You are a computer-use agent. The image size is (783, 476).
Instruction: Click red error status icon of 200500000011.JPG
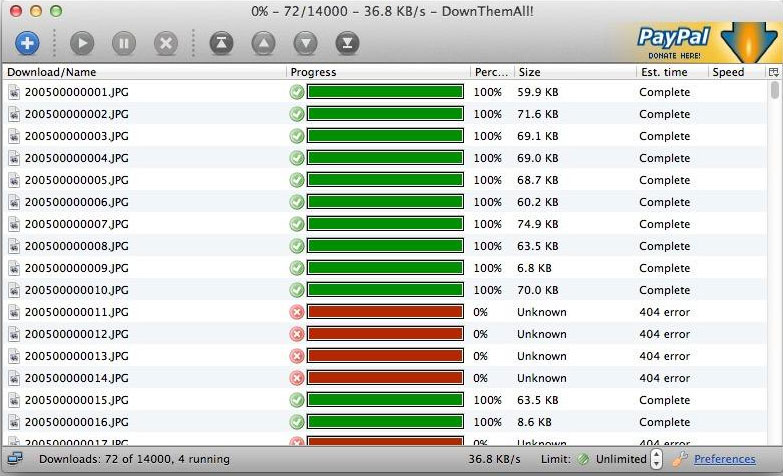[x=297, y=312]
